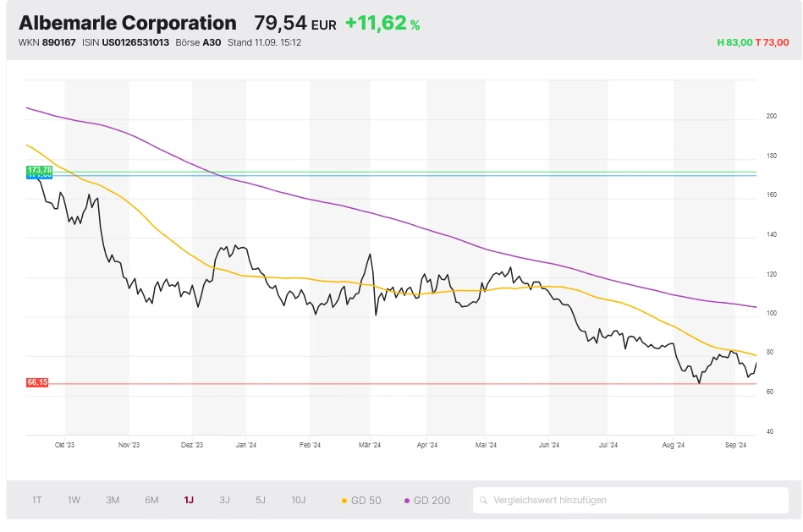803x532 pixels.
Task: Switch chart to 1W range
Action: coord(74,500)
